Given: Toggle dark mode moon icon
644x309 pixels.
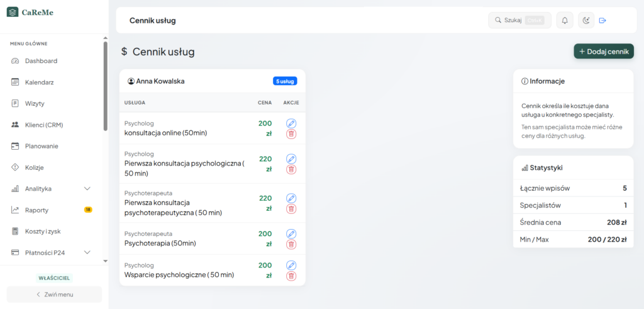Looking at the screenshot, I should pyautogui.click(x=587, y=20).
